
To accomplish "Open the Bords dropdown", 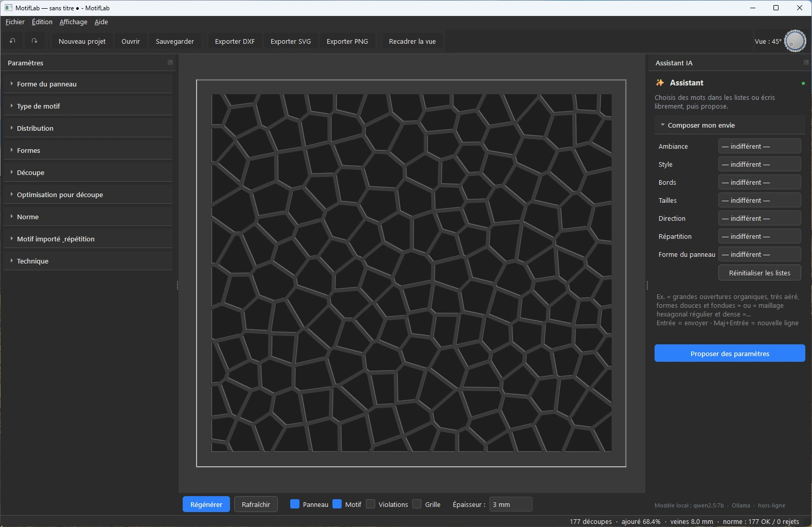I will click(x=760, y=182).
